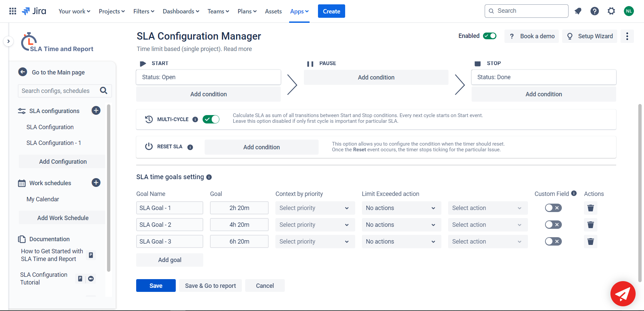Disable the Multi-cycle toggle
Screen dimensions: 644x311
(x=211, y=119)
